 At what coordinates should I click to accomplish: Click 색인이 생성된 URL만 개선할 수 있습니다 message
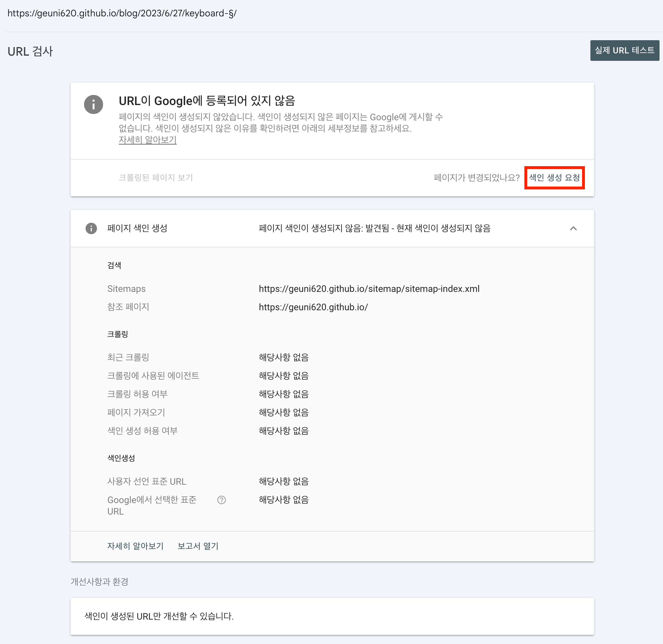tap(159, 616)
